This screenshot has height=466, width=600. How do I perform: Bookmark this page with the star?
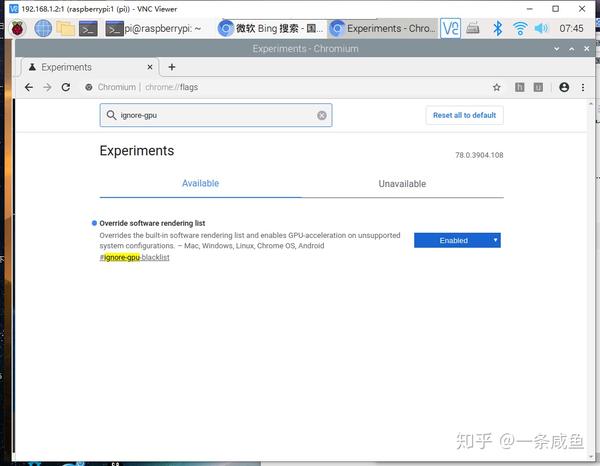497,88
